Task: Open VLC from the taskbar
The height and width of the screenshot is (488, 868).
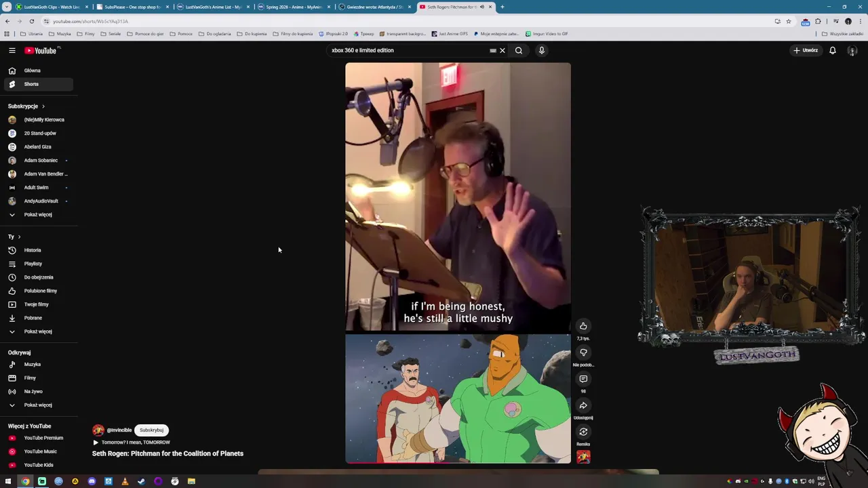Action: click(125, 481)
